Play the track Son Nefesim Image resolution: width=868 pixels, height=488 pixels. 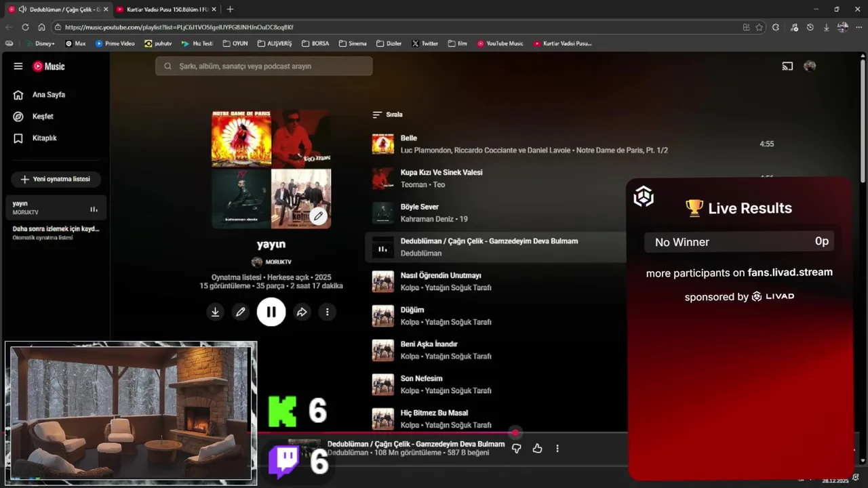tap(422, 379)
